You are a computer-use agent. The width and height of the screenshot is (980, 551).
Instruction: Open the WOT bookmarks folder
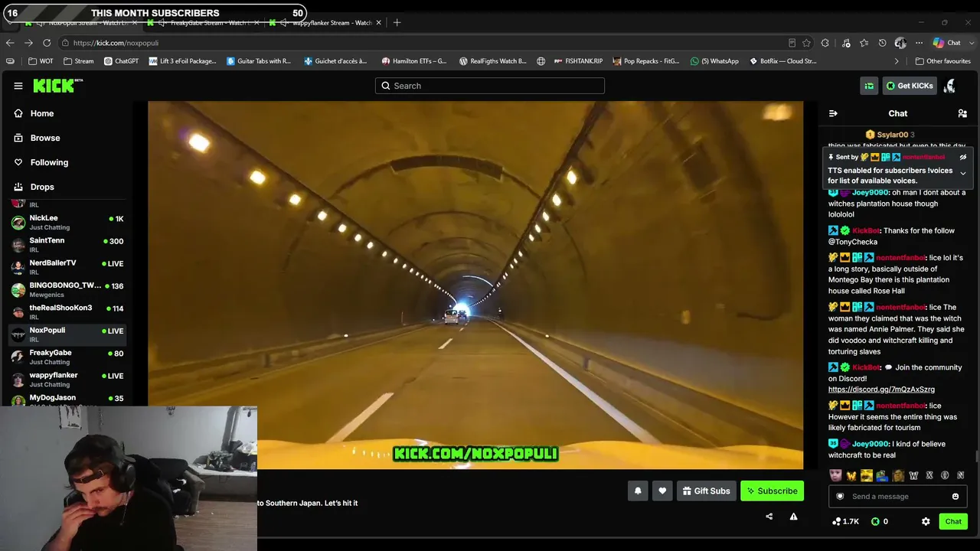[x=41, y=61]
